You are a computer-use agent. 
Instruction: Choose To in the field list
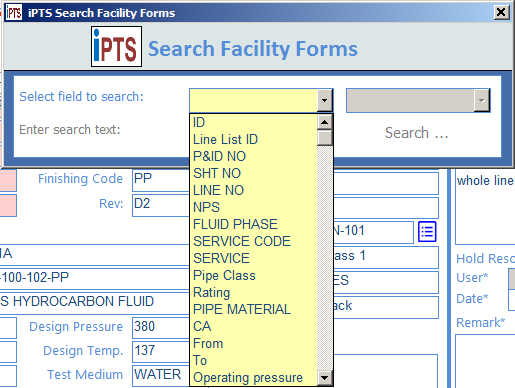[x=254, y=360]
